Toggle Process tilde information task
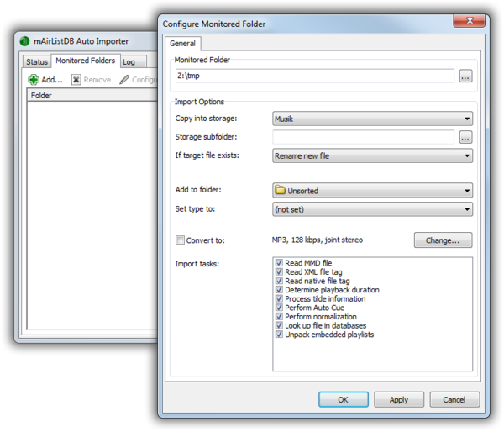The width and height of the screenshot is (504, 432). click(279, 299)
